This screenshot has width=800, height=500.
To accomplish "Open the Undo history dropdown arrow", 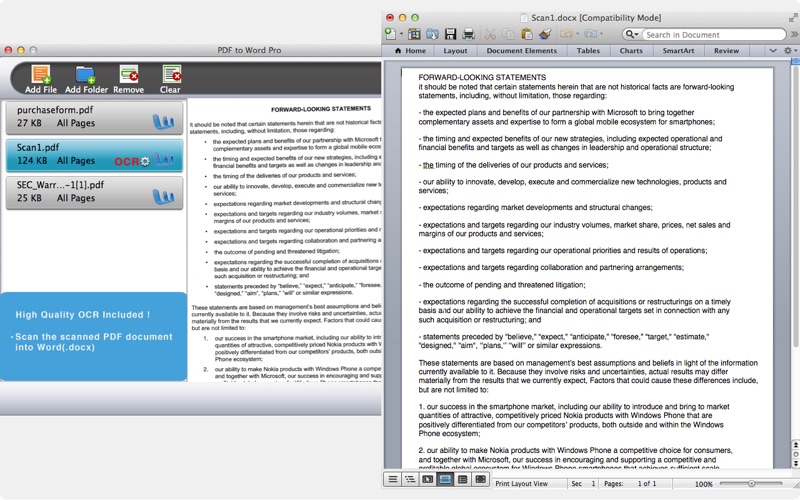I will tap(578, 34).
